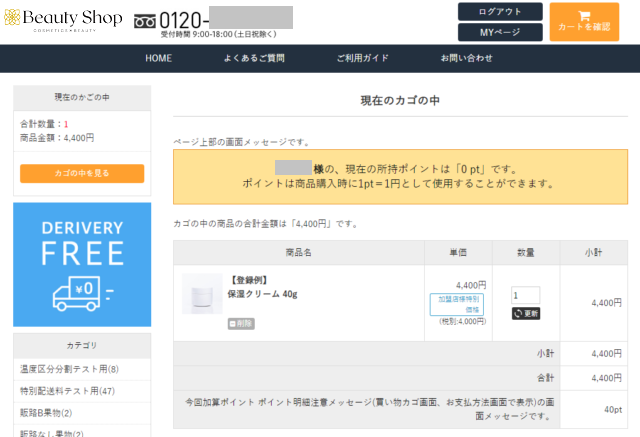The width and height of the screenshot is (640, 437).
Task: Open the 販路B果物 category link
Action: (46, 412)
